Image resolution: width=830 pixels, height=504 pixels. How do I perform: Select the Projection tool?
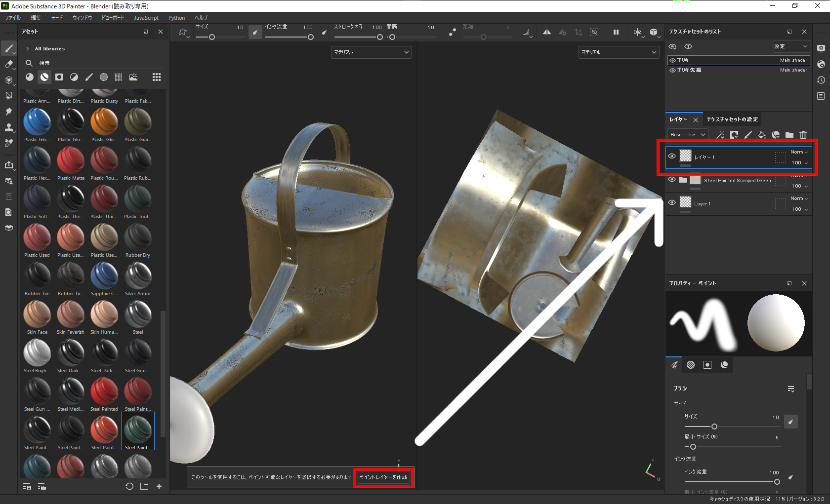click(x=9, y=80)
